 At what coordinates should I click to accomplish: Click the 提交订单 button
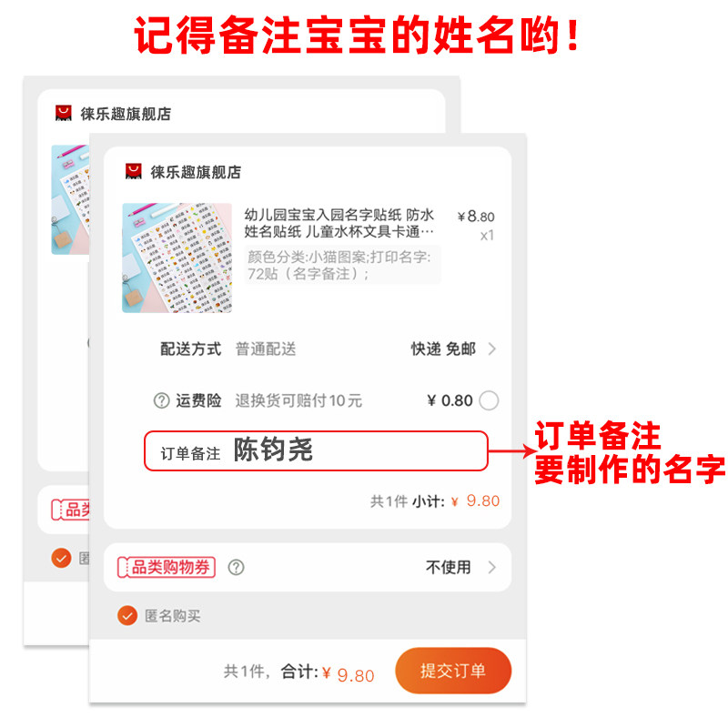[x=453, y=671]
